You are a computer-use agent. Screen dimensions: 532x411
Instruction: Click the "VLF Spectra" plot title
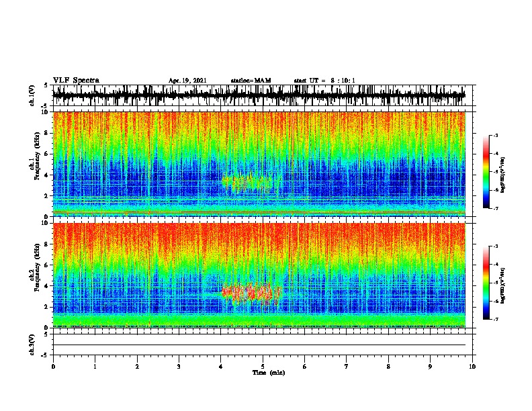point(76,80)
